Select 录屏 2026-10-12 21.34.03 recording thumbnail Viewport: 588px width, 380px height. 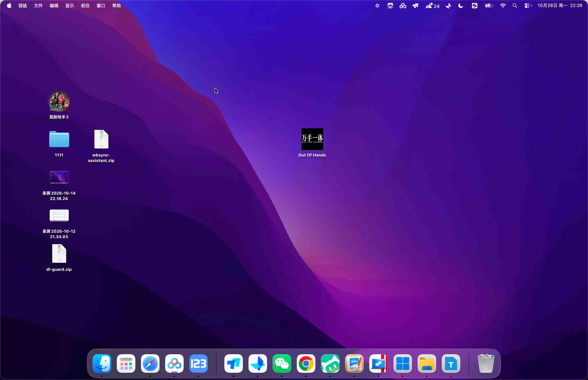[59, 215]
